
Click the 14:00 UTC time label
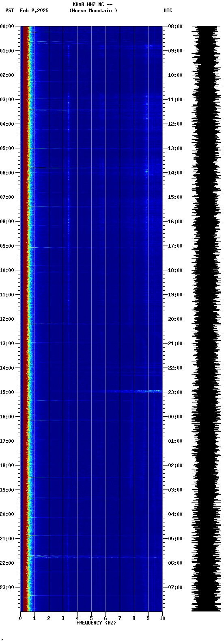point(175,173)
